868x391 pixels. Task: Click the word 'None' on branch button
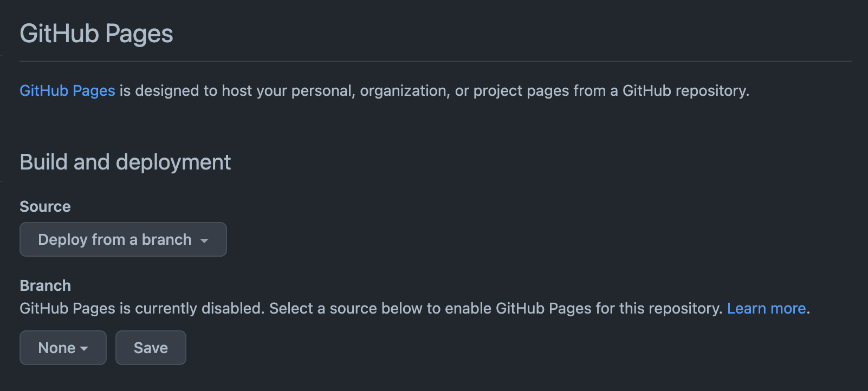pos(57,348)
